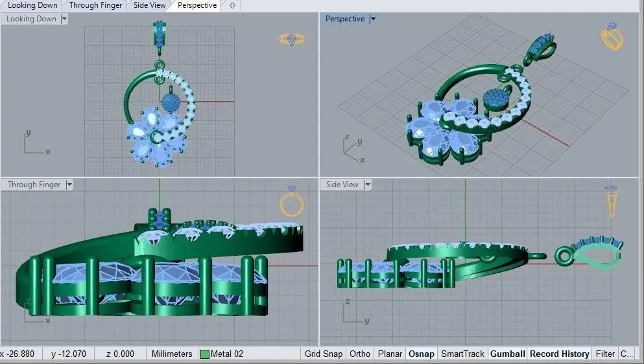Click the ring orientation icon in Through Finger viewport

pos(292,201)
